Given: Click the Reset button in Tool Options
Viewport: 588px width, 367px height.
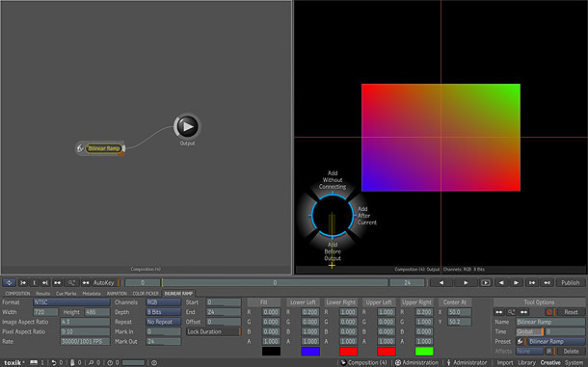Looking at the screenshot, I should (x=571, y=312).
